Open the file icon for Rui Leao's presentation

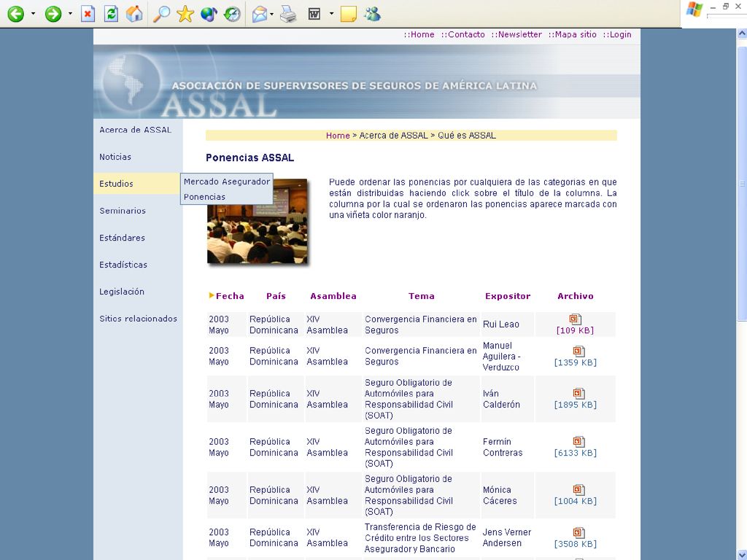576,319
